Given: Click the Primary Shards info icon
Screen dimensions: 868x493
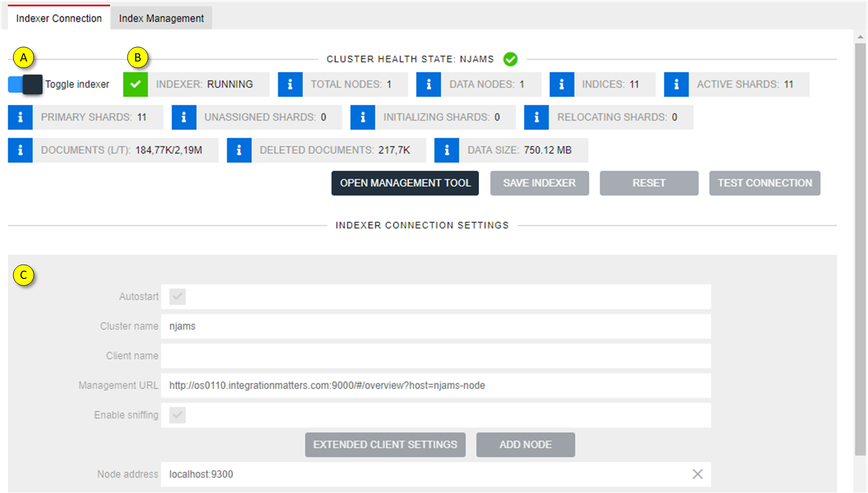Looking at the screenshot, I should pos(20,117).
